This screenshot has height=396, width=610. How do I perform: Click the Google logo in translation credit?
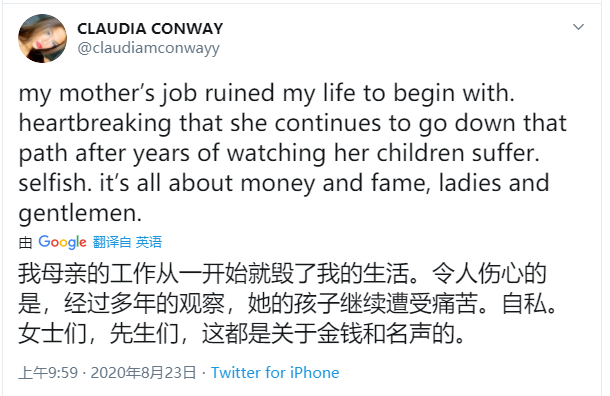pyautogui.click(x=62, y=242)
